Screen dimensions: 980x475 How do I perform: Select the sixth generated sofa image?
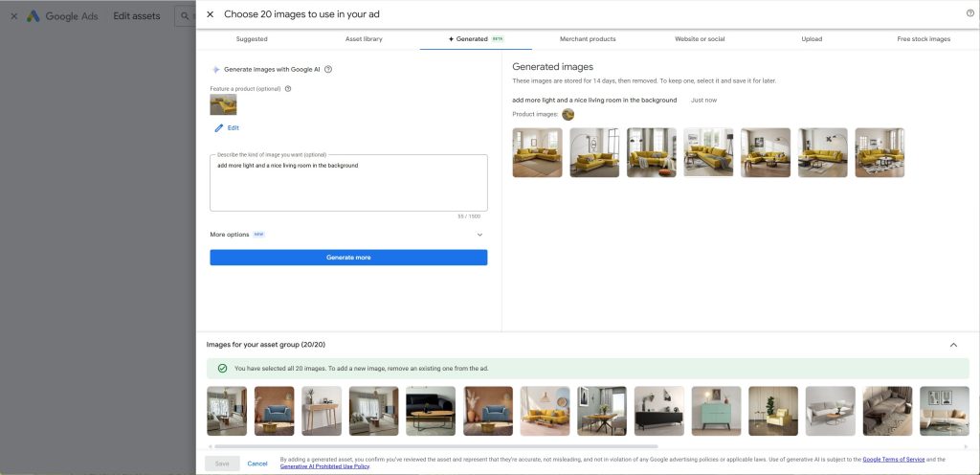[x=822, y=152]
